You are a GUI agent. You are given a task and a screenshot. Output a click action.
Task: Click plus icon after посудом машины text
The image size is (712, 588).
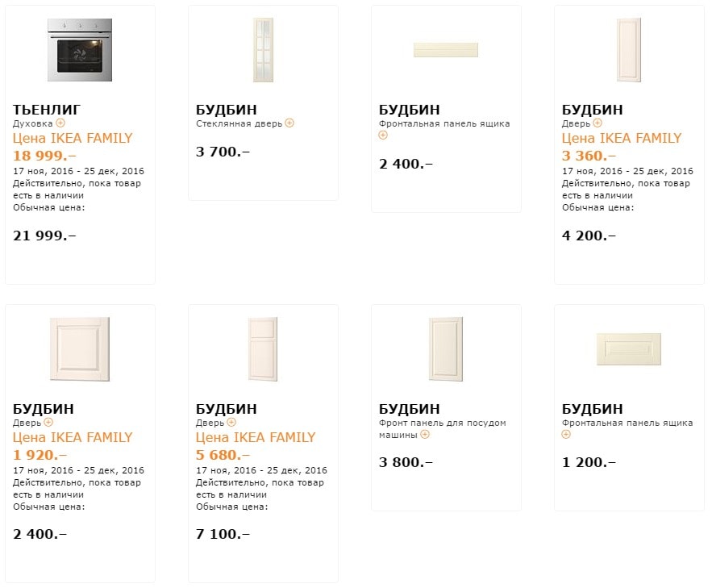(x=425, y=435)
